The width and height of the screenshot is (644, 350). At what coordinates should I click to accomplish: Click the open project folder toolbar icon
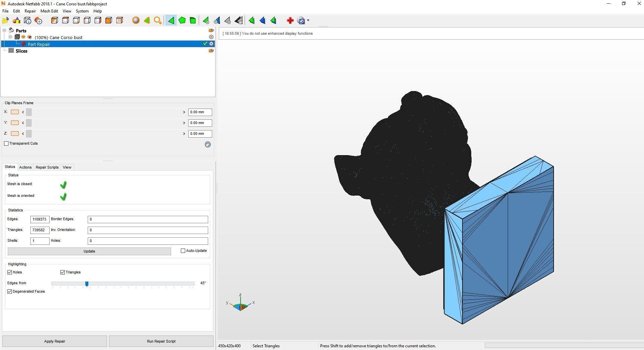click(5, 21)
